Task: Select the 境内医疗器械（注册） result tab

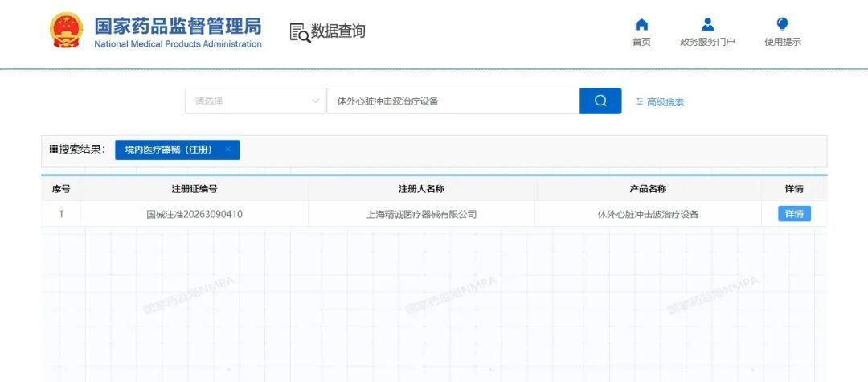Action: pos(177,150)
